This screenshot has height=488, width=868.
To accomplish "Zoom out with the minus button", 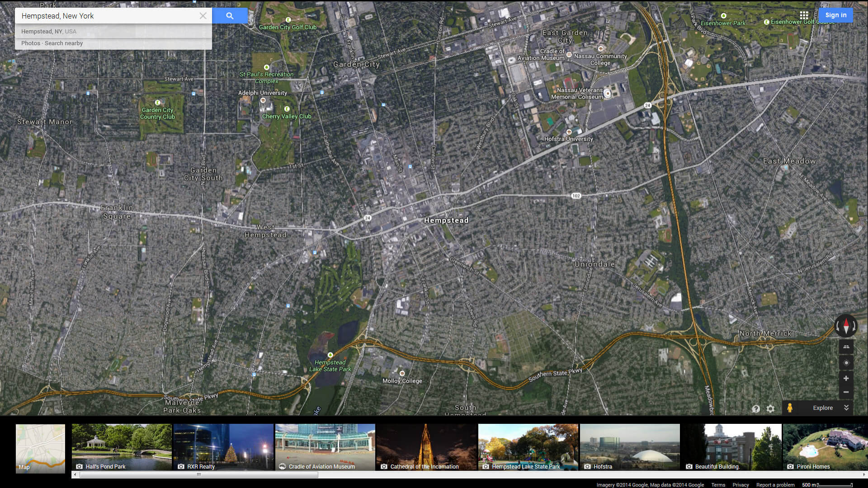I will point(846,392).
